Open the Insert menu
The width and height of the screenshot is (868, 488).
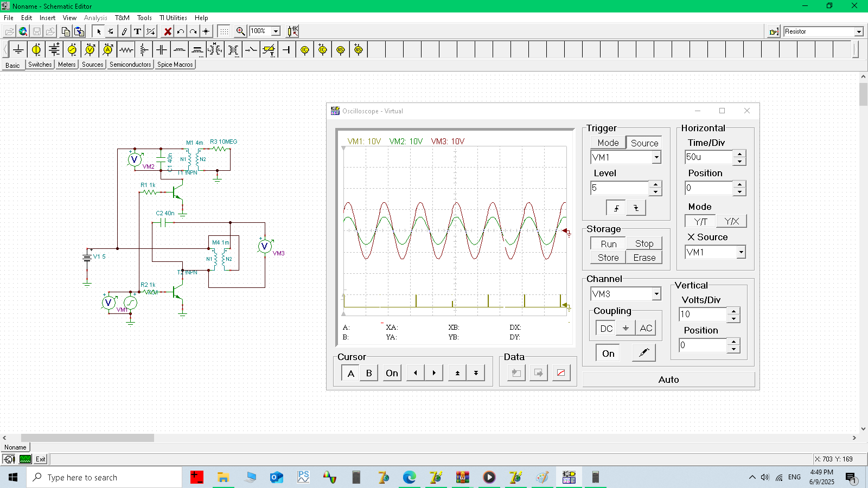point(47,18)
